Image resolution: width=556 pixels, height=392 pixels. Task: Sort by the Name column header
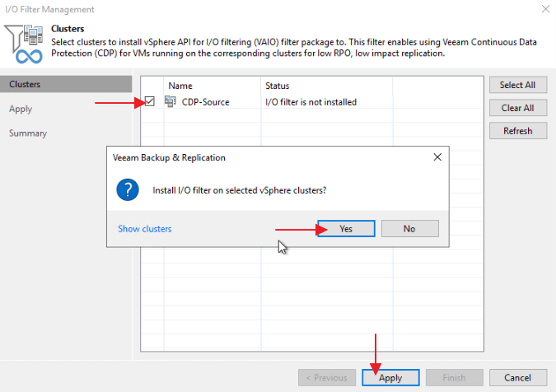[212, 86]
